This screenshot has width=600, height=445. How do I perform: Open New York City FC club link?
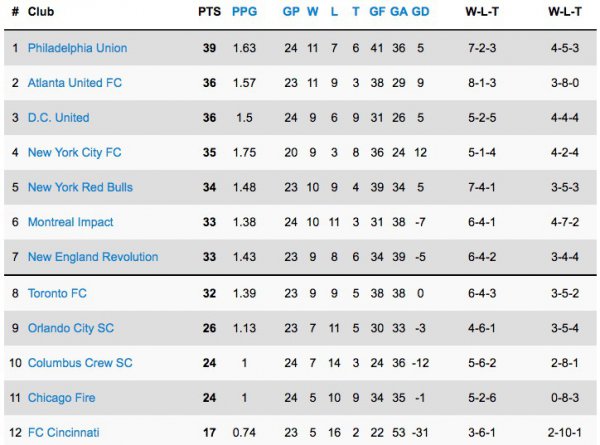[74, 153]
